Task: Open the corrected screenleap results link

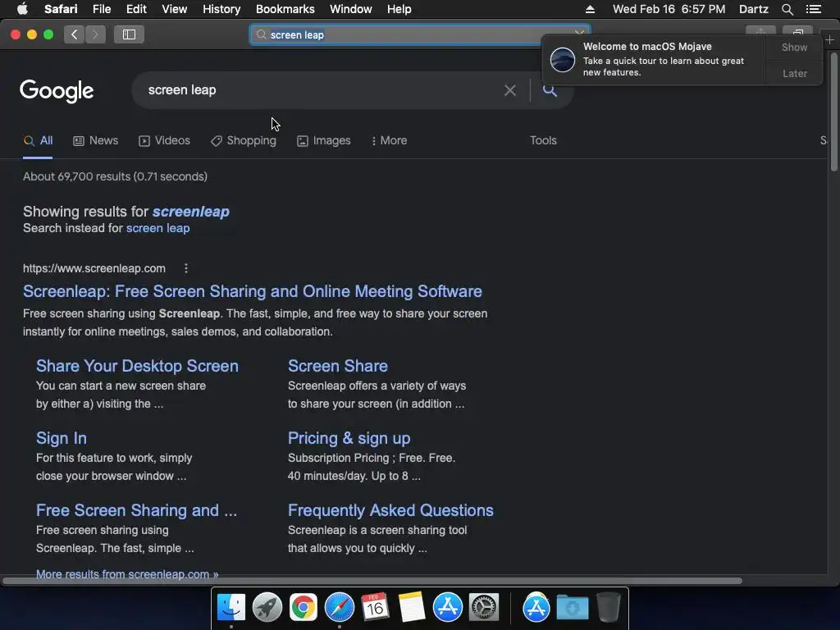Action: 190,212
